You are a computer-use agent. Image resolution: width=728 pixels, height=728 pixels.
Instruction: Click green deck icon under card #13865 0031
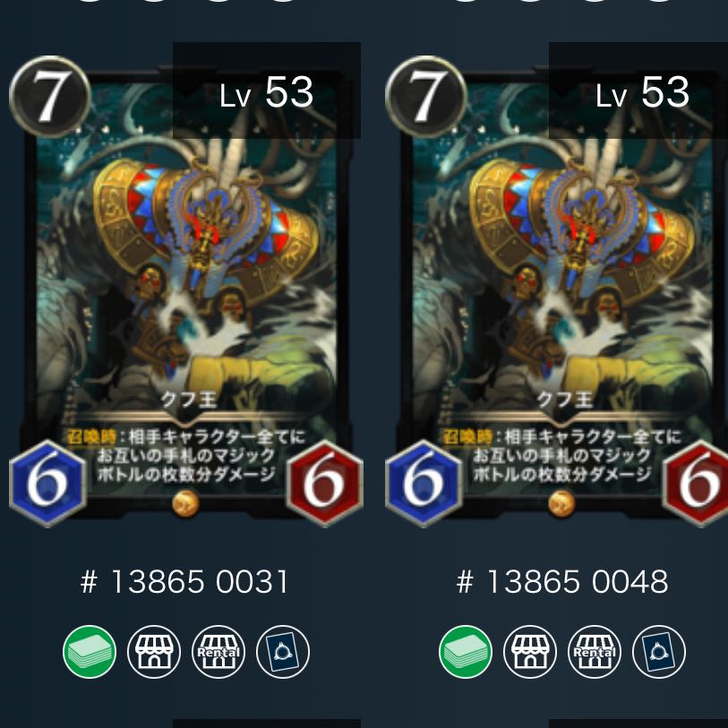point(90,652)
